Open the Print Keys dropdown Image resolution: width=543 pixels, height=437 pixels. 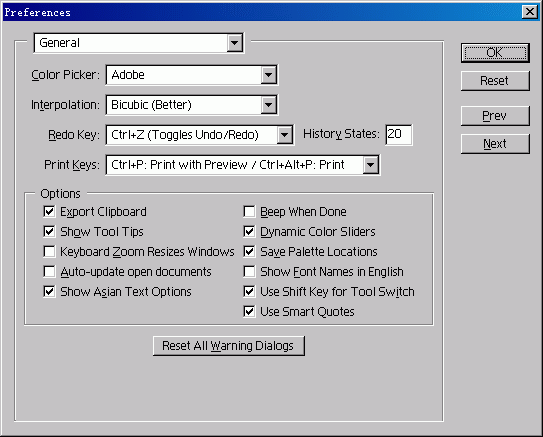[242, 165]
